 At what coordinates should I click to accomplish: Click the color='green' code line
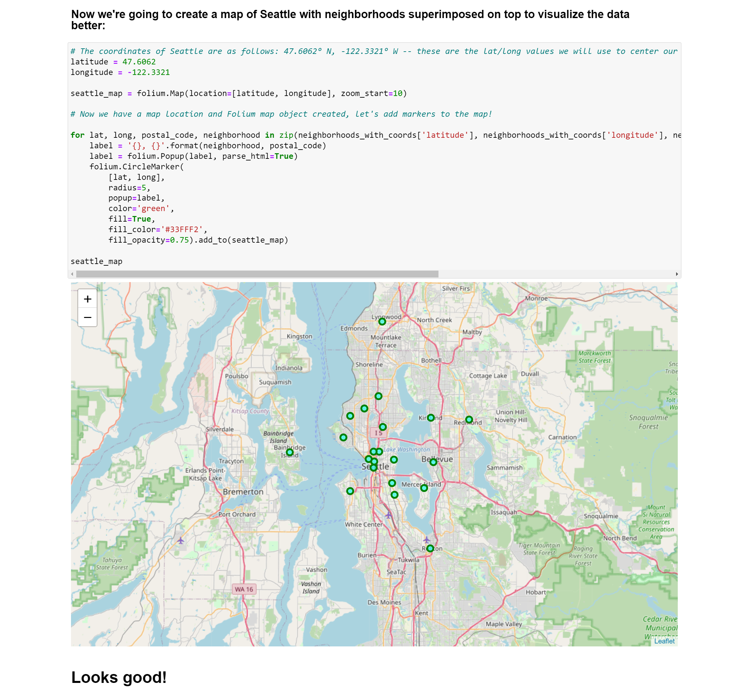tap(141, 209)
